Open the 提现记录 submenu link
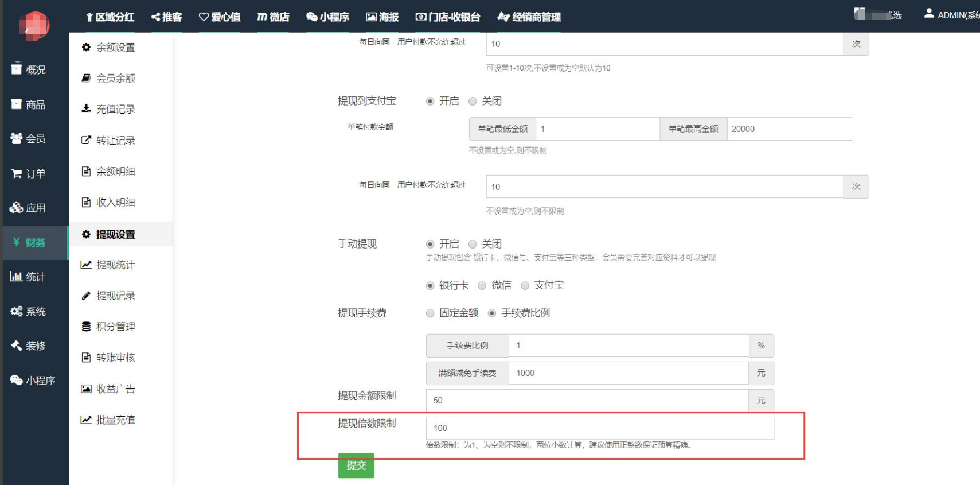980x485 pixels. click(x=115, y=296)
